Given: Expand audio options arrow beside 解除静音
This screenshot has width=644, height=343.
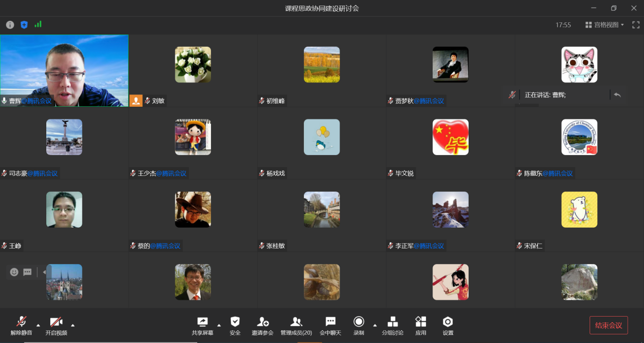Looking at the screenshot, I should click(38, 325).
